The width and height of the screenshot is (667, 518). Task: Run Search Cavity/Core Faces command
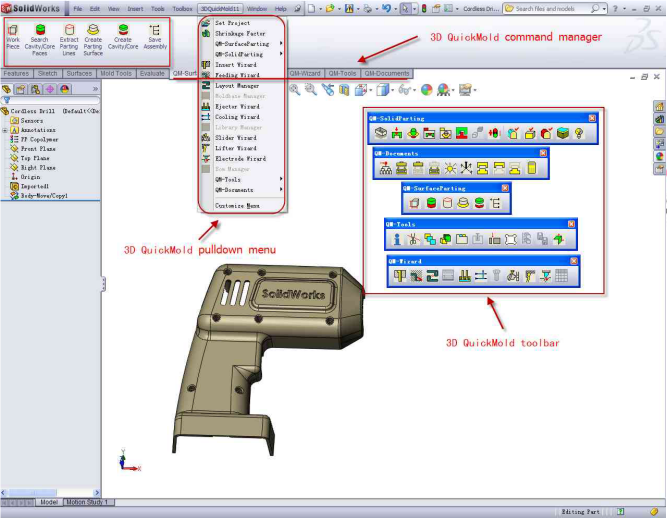(40, 40)
